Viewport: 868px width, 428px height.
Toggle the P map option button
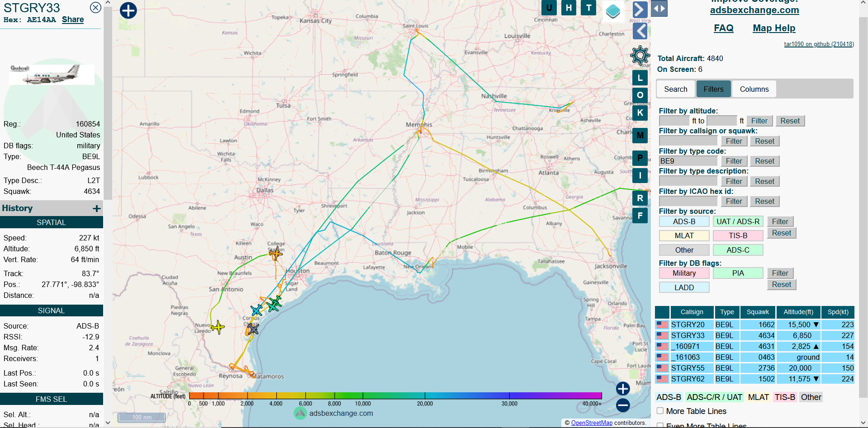[x=640, y=158]
